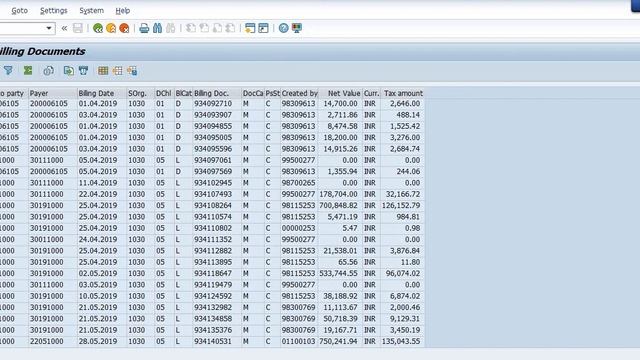Click the greyed Find Next binoculars icon

click(x=171, y=28)
